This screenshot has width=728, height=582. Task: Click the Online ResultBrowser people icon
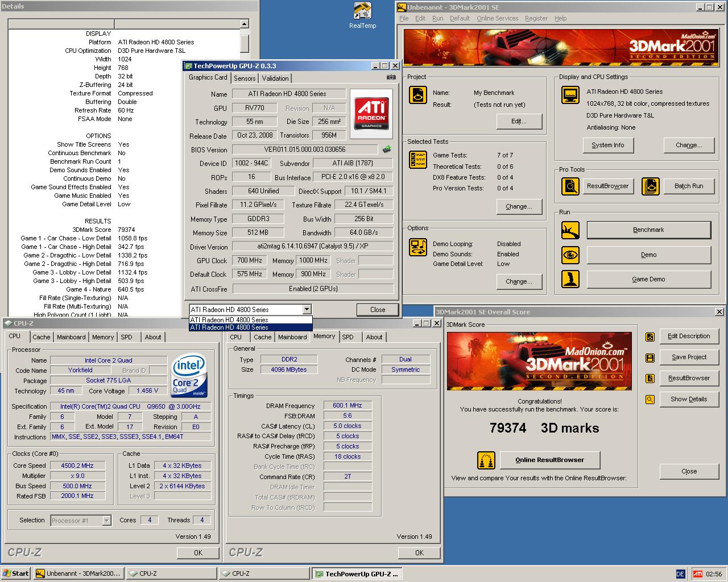[x=486, y=460]
